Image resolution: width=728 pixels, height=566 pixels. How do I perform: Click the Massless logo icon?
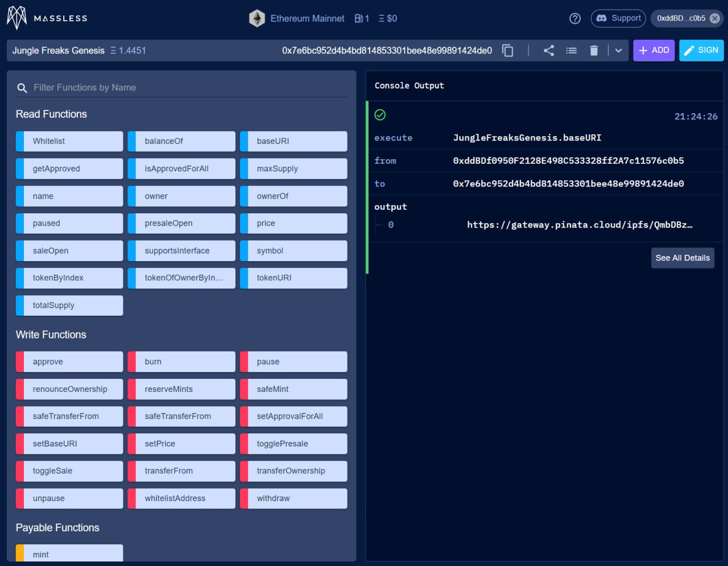coord(17,18)
